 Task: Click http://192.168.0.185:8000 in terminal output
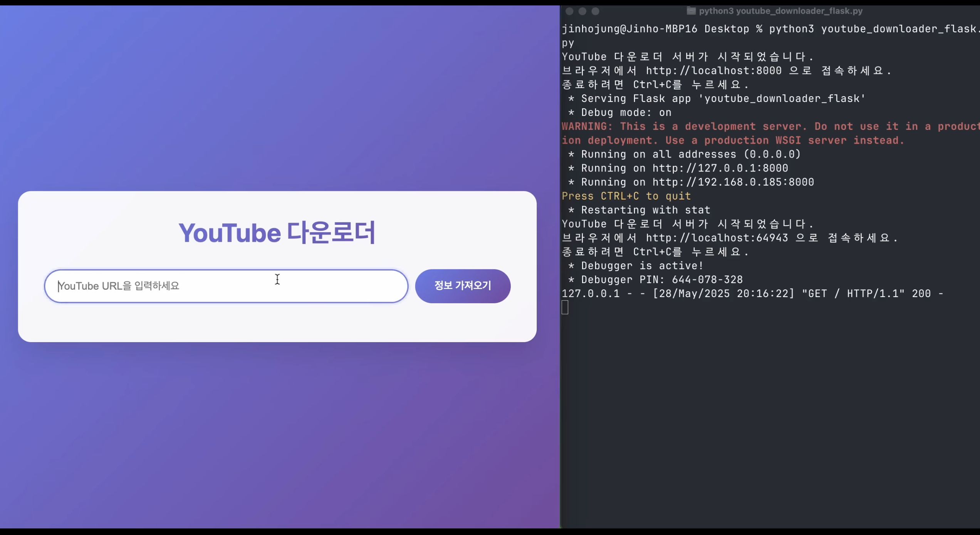(x=733, y=182)
